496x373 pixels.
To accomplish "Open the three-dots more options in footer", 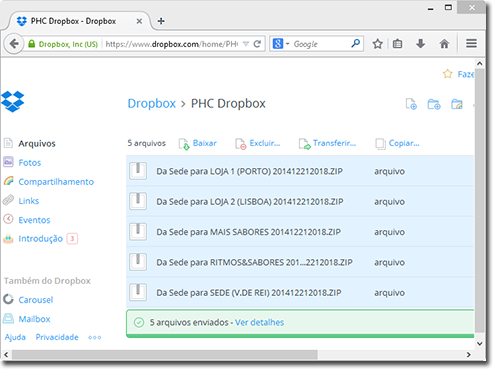I will pyautogui.click(x=95, y=337).
